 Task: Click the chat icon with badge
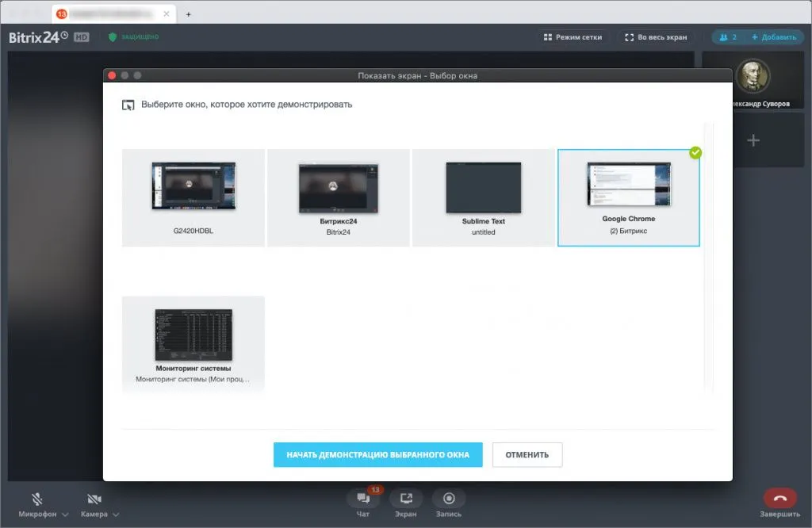click(x=363, y=499)
